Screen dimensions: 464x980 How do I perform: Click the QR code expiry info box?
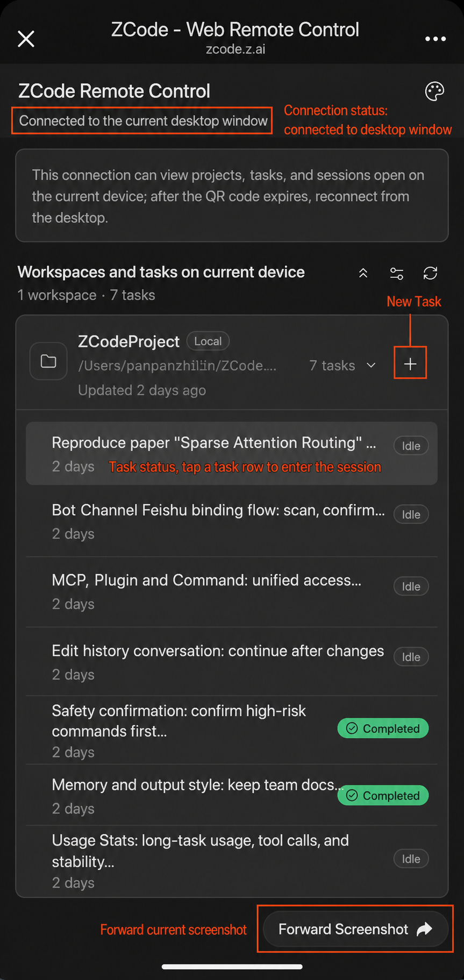tap(232, 196)
